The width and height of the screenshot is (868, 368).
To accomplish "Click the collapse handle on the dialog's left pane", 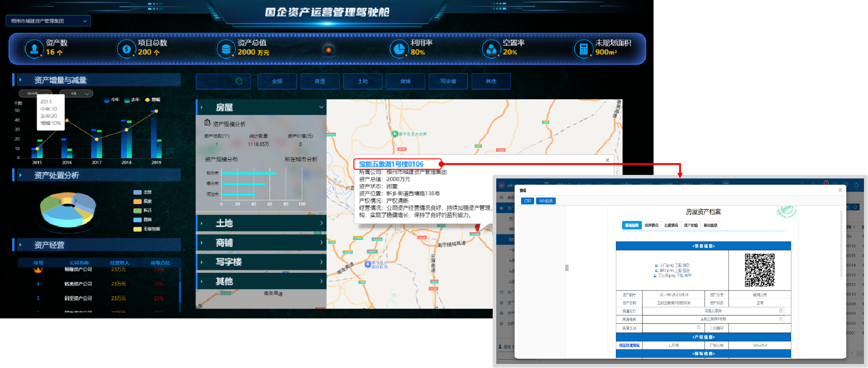I will [567, 267].
